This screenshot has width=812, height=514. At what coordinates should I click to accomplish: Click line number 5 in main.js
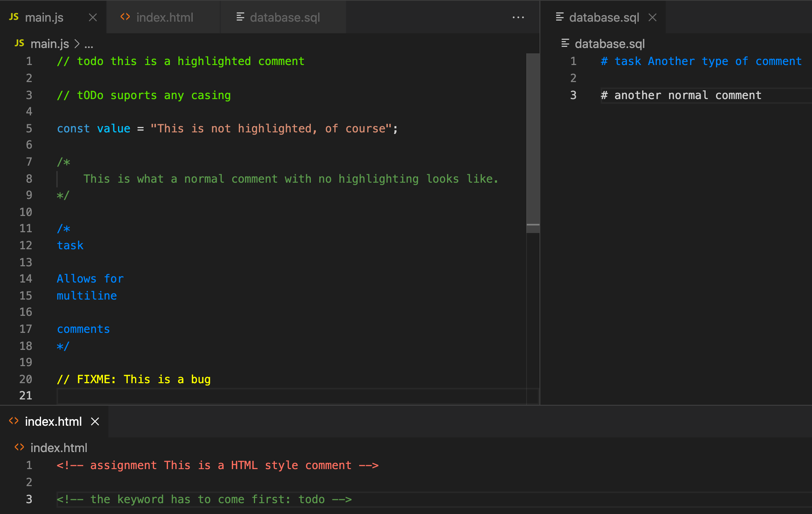pos(29,128)
